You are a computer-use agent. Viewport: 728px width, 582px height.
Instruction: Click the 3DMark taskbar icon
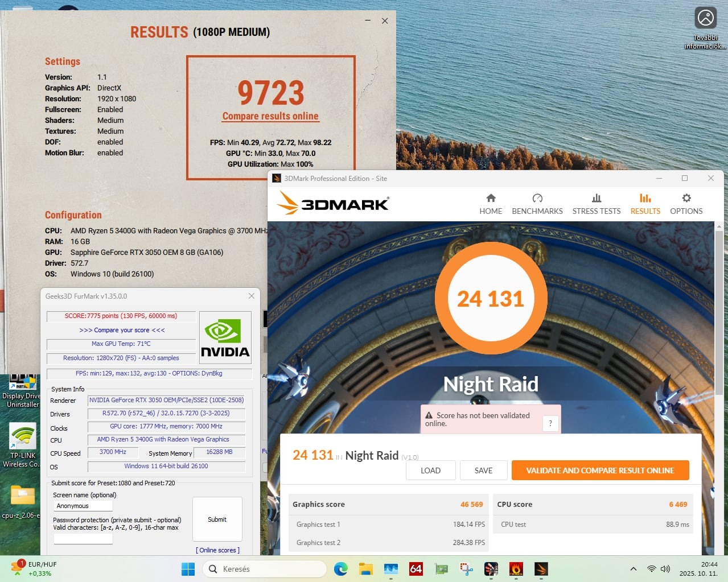tap(541, 569)
